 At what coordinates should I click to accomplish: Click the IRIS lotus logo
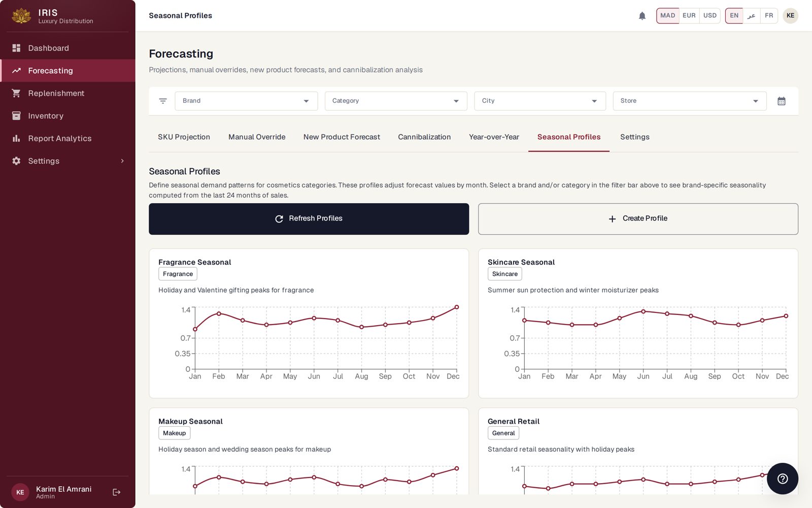point(21,16)
